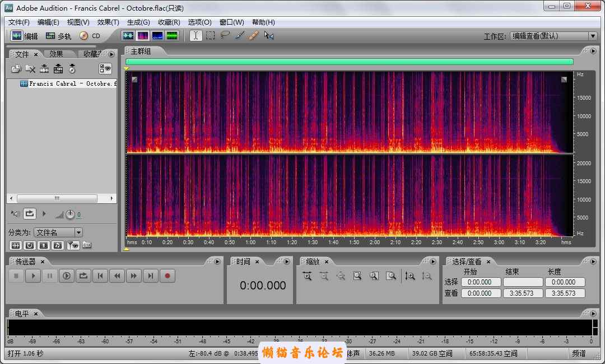Click the Zoom Out Vertically icon
The width and height of the screenshot is (605, 364).
pyautogui.click(x=427, y=276)
